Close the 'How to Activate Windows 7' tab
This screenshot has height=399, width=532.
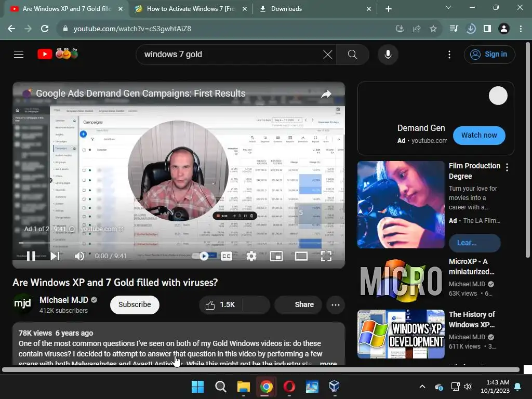(x=245, y=9)
